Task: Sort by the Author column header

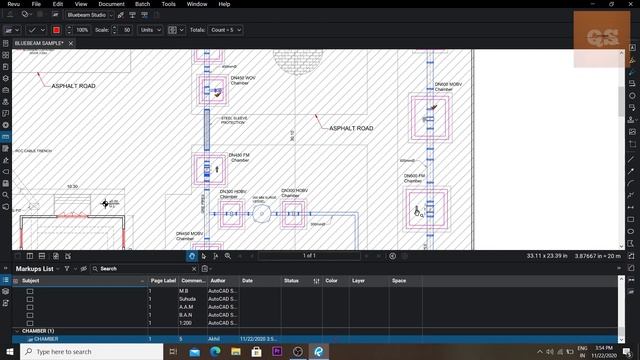Action: tap(223, 281)
